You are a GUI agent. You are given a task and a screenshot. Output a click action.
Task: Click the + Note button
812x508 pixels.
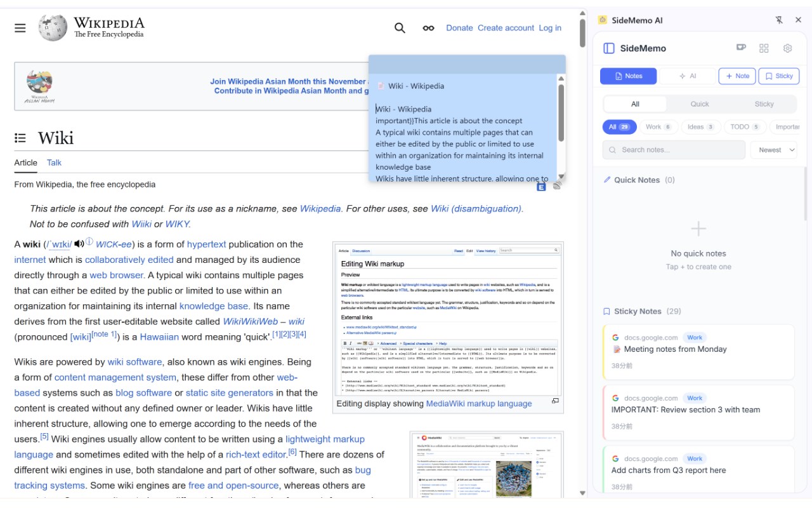pos(737,76)
